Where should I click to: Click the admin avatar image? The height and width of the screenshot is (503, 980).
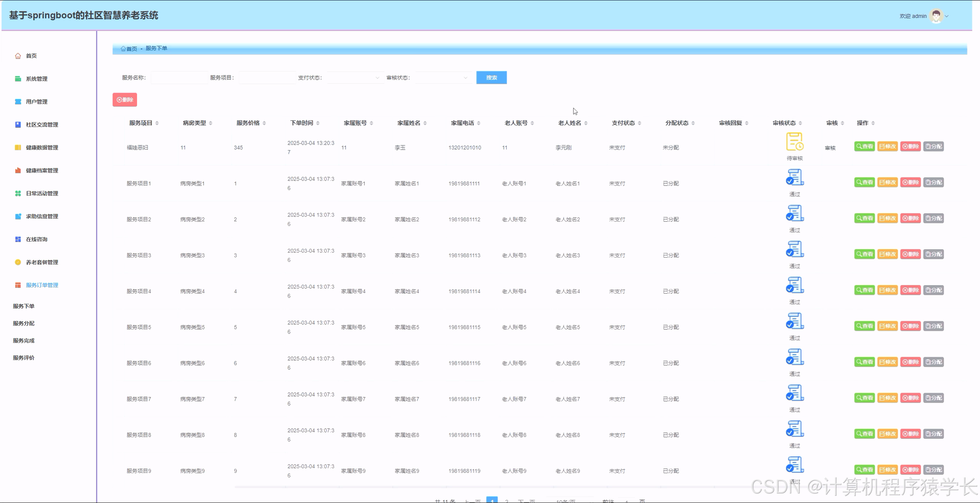click(x=936, y=16)
